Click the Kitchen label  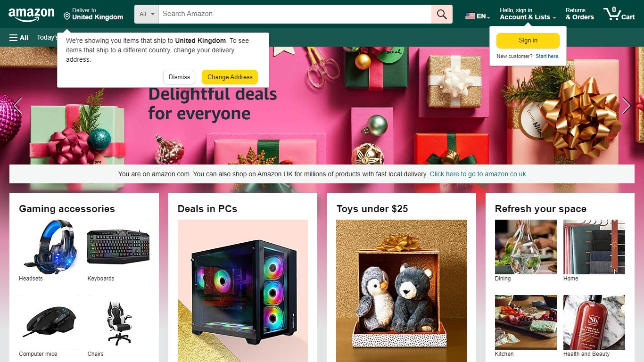[x=504, y=354]
